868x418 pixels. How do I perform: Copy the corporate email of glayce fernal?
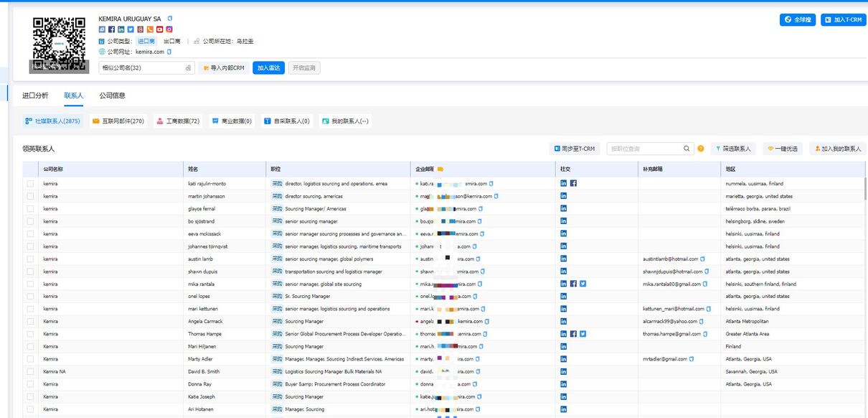pyautogui.click(x=481, y=209)
